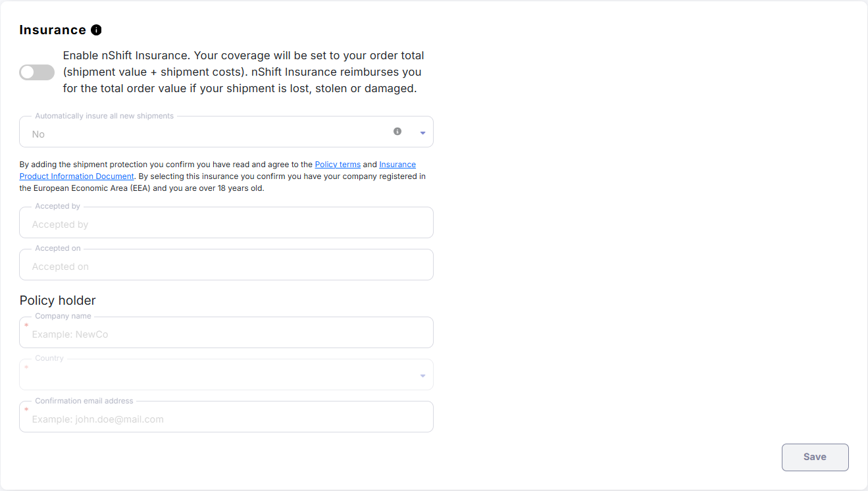Open the Policy terms link
The image size is (868, 491).
338,165
